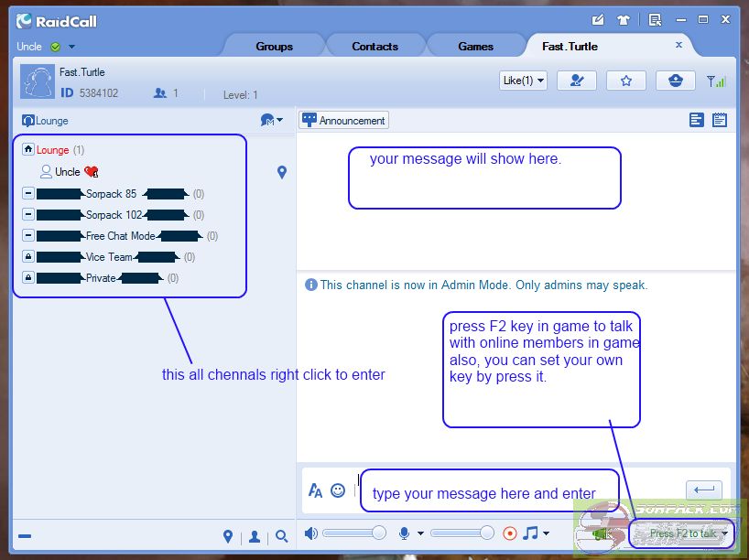Click the green online status icon beside Uncle
The width and height of the screenshot is (749, 560).
click(x=56, y=47)
